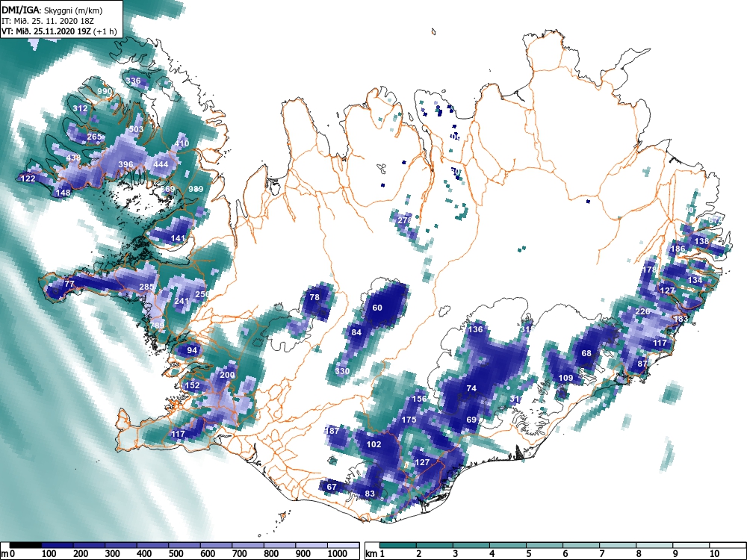Viewport: 747px width, 560px height.
Task: Click the visibility value '175' on the map
Action: [x=409, y=420]
